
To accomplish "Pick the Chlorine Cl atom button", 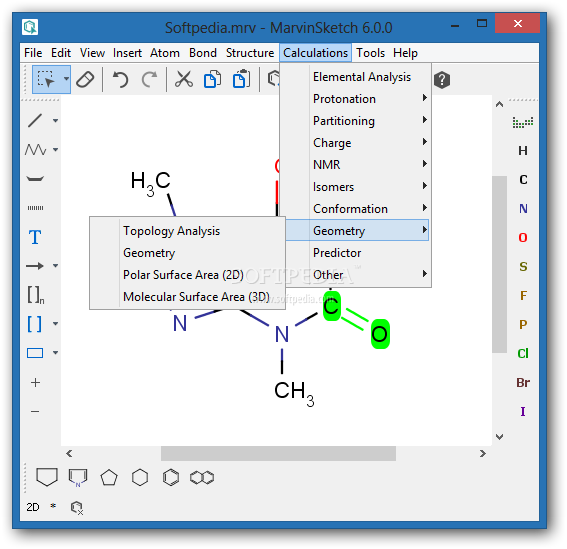I will click(523, 353).
